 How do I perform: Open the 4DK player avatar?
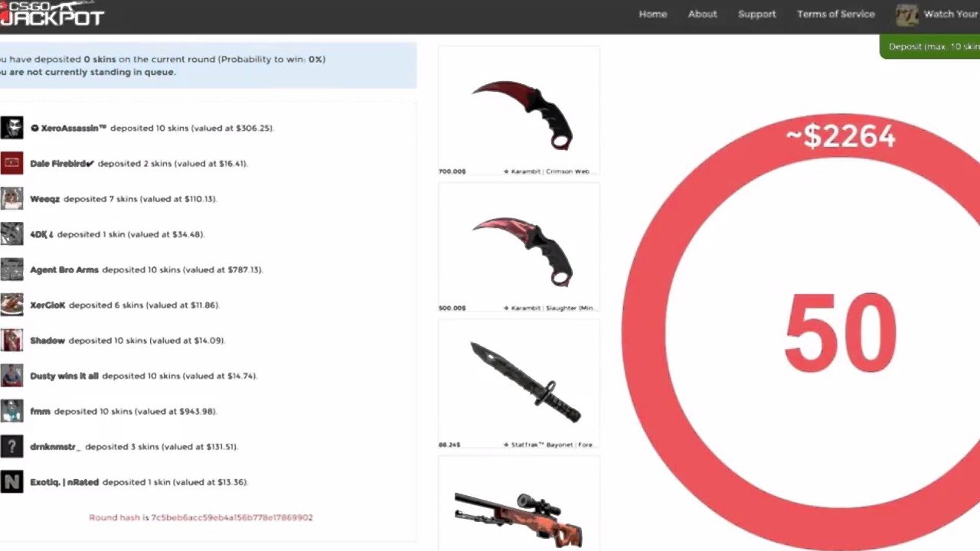point(11,234)
